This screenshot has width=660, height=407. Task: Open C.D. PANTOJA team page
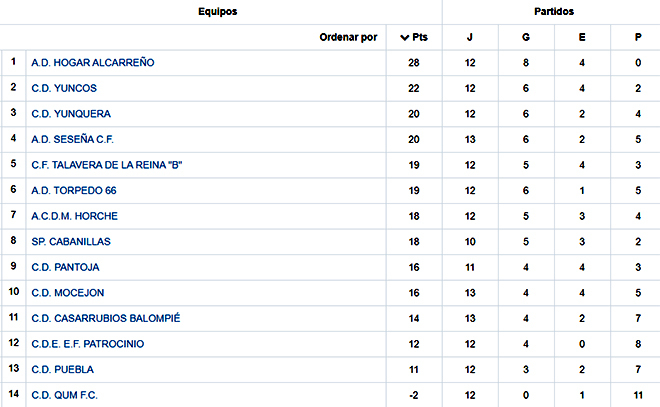point(65,267)
